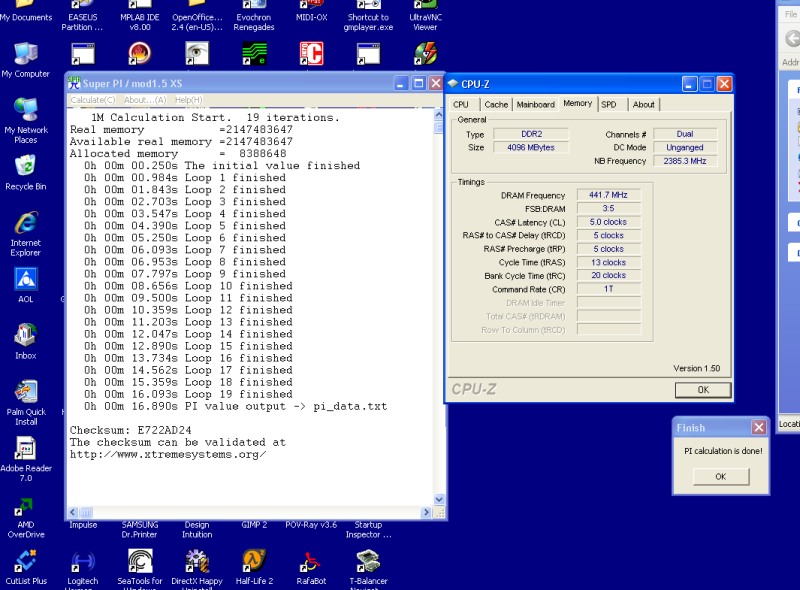Image resolution: width=800 pixels, height=590 pixels.
Task: Launch the AOL desktop shortcut
Action: click(x=25, y=279)
